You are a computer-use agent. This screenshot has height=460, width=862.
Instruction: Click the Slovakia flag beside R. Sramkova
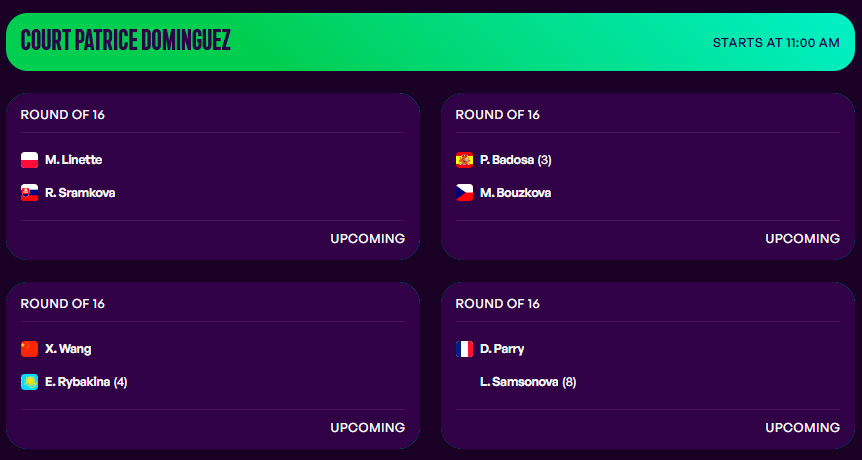point(29,193)
